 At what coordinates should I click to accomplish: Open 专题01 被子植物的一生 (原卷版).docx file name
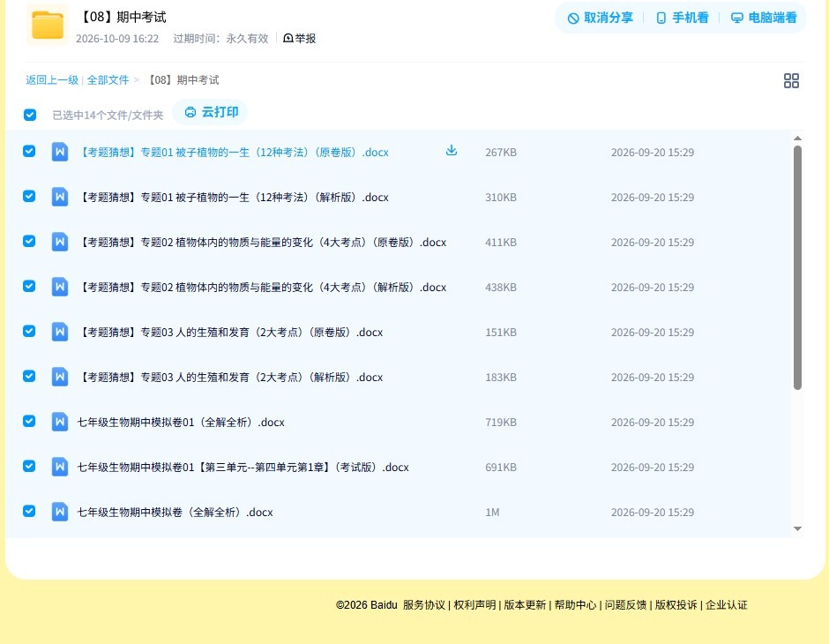pyautogui.click(x=233, y=153)
